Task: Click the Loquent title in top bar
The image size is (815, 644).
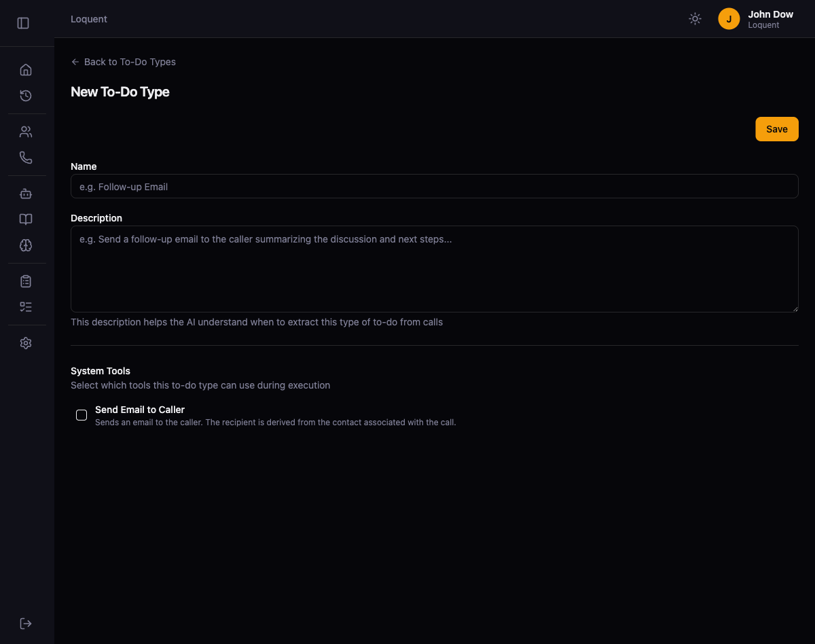Action: pyautogui.click(x=89, y=18)
